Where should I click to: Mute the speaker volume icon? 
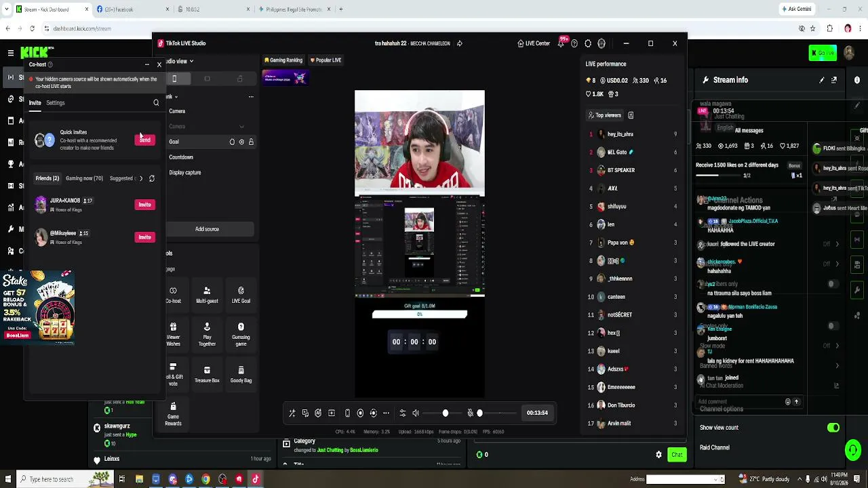click(x=416, y=413)
